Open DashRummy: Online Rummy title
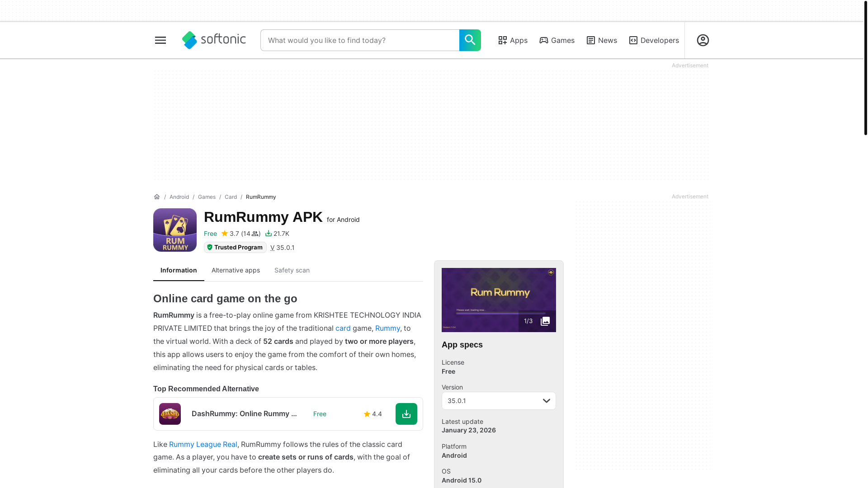The width and height of the screenshot is (868, 488). tap(244, 414)
